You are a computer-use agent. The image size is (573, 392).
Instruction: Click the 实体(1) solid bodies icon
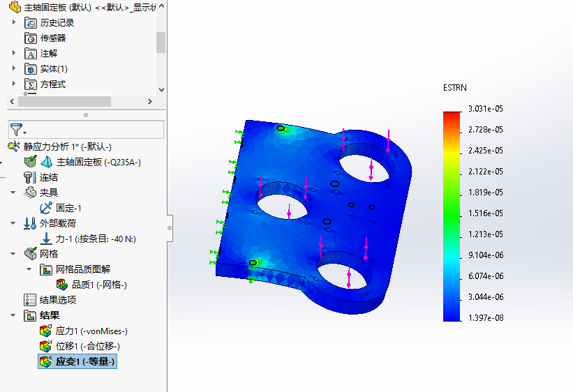point(31,69)
